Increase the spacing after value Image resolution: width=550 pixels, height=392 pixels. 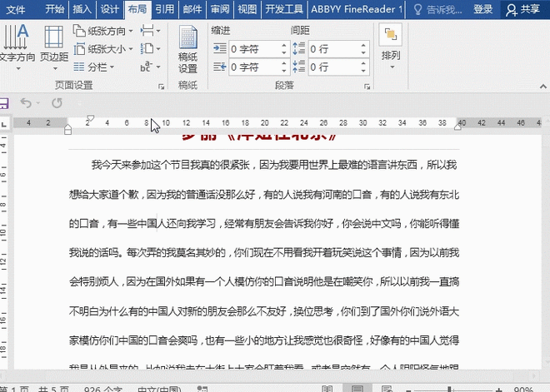point(363,62)
